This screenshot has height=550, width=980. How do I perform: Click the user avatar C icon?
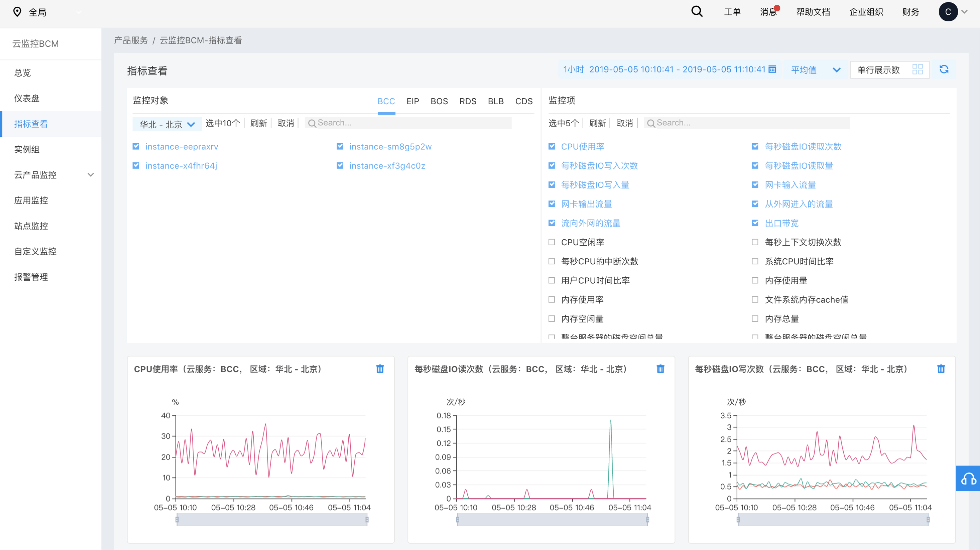(947, 12)
